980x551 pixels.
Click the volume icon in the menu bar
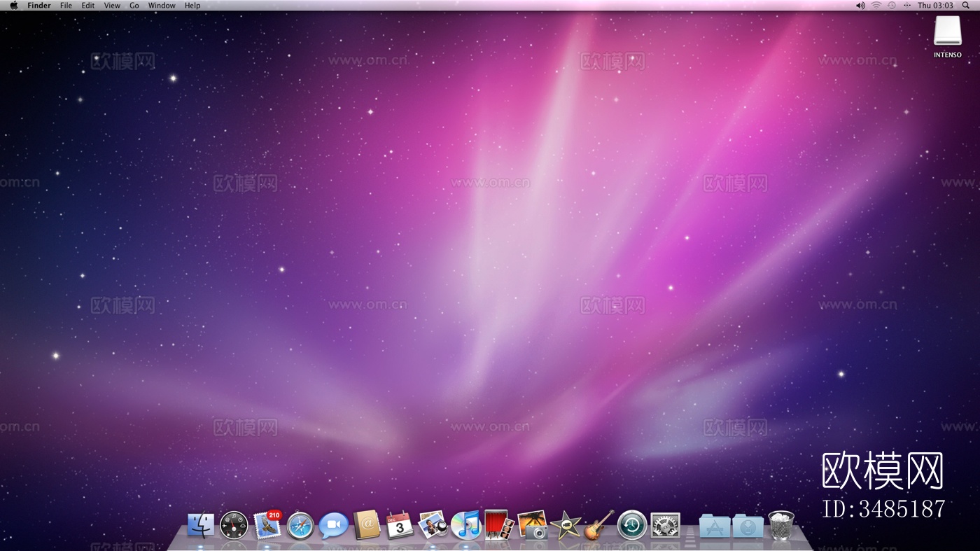pyautogui.click(x=860, y=6)
